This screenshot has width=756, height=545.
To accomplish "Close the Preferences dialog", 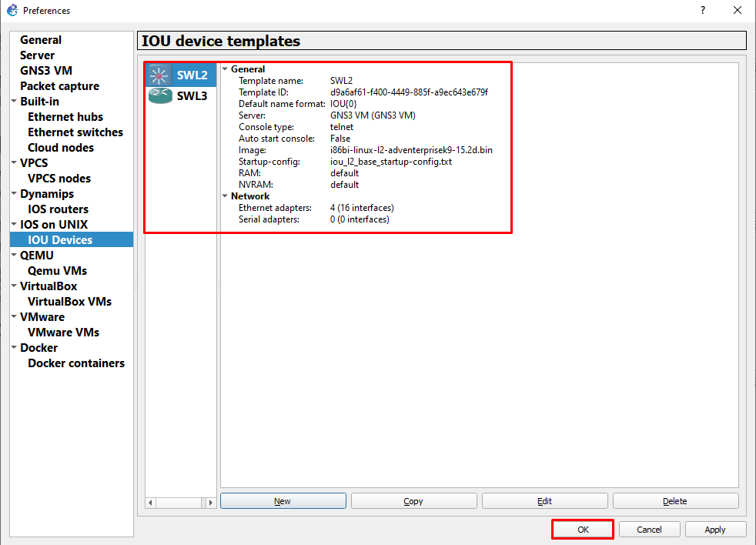I will (738, 10).
